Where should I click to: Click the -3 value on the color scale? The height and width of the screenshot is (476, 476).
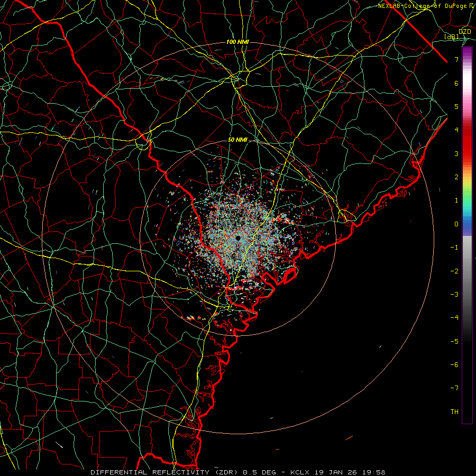click(454, 295)
